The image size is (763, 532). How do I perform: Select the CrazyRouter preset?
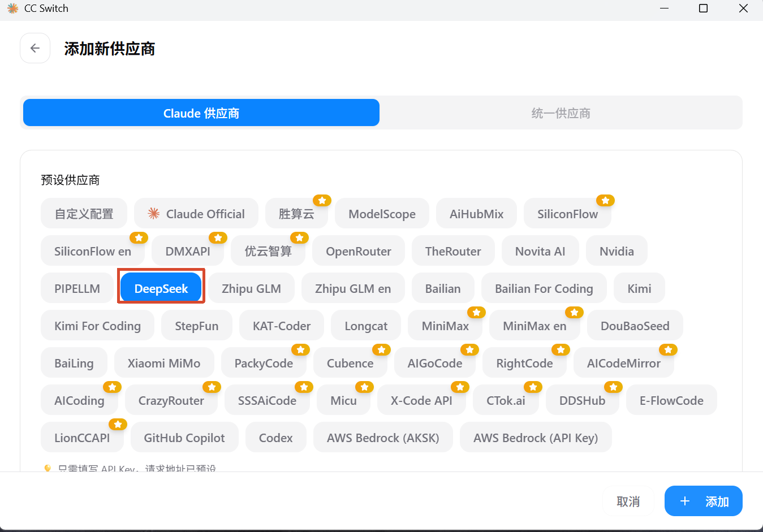click(171, 400)
